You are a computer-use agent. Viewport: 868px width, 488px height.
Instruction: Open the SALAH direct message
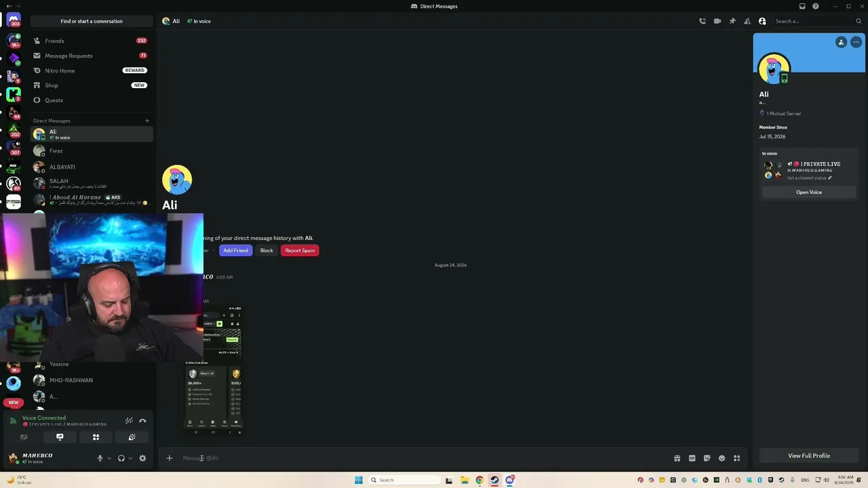(x=91, y=183)
